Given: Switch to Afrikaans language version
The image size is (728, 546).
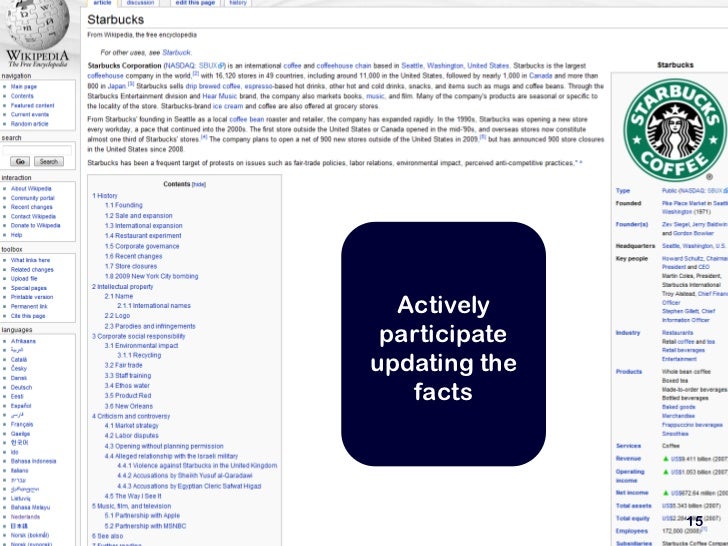Looking at the screenshot, I should (23, 341).
